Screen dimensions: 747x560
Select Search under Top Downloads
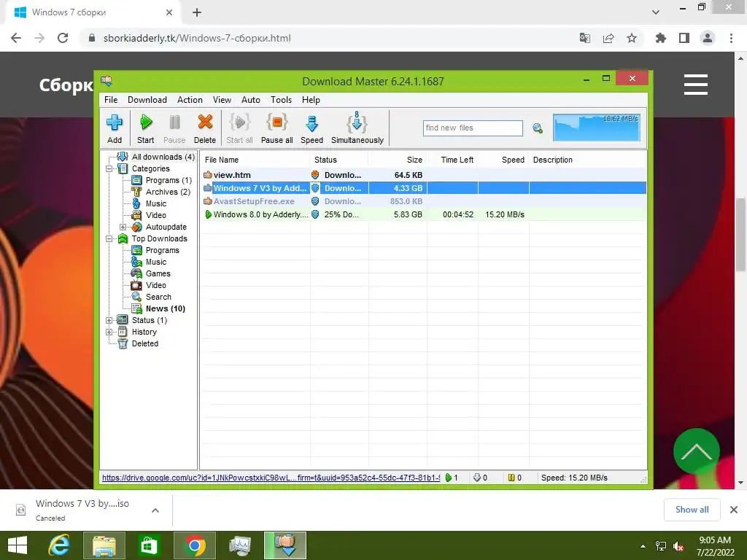click(x=158, y=297)
